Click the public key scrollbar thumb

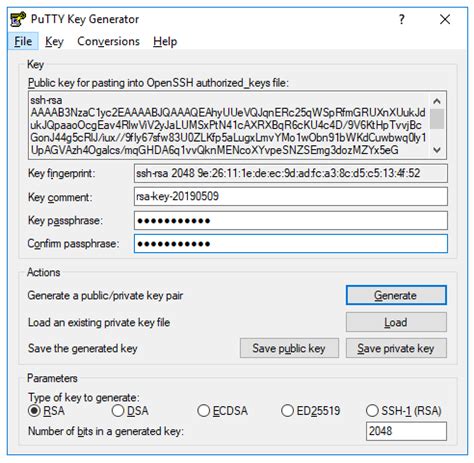coord(437,118)
